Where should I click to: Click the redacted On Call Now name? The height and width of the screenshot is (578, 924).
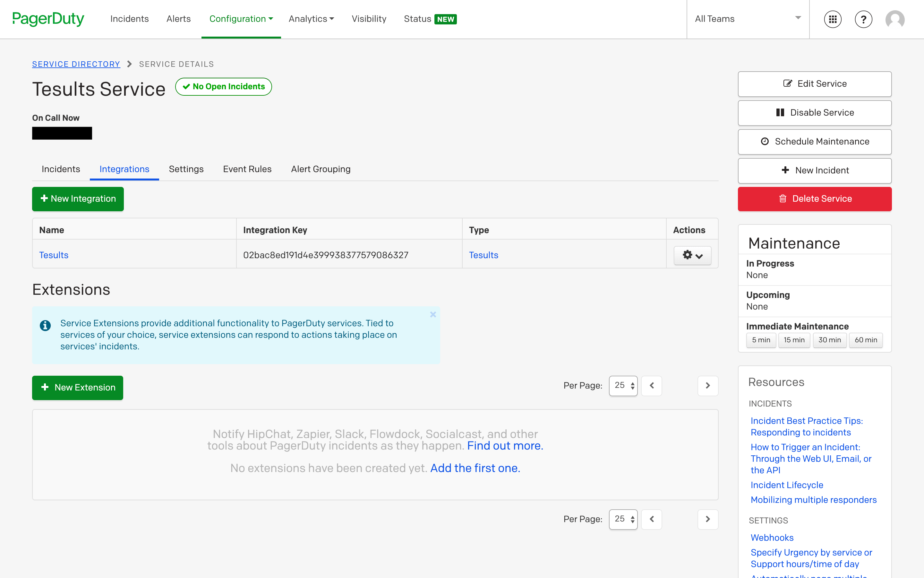point(62,133)
